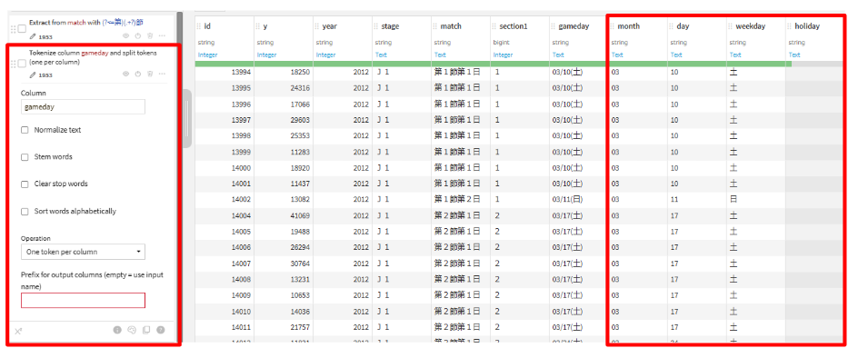The image size is (868, 358).
Task: Expand the Extract from match step title
Action: tap(86, 23)
